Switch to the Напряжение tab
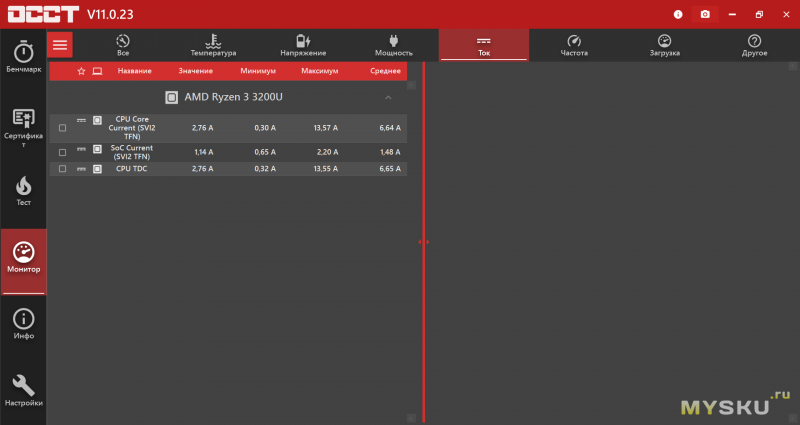This screenshot has width=800, height=425. click(x=303, y=45)
